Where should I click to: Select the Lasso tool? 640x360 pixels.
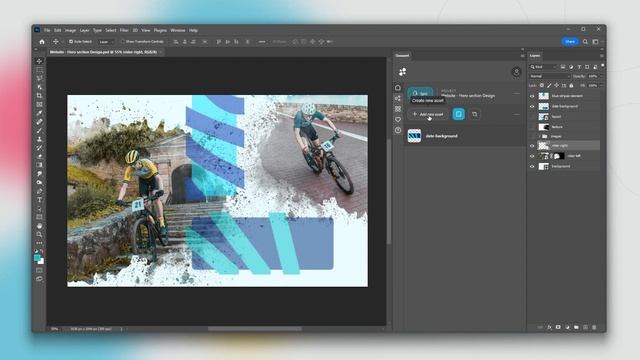click(x=39, y=78)
